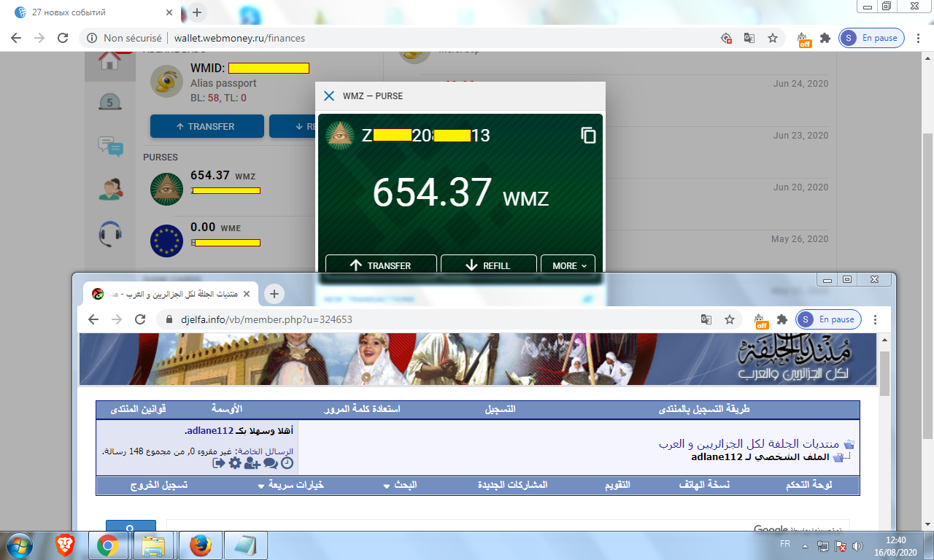Translate the djelfa page via the translate icon
This screenshot has width=934, height=560.
(x=706, y=319)
